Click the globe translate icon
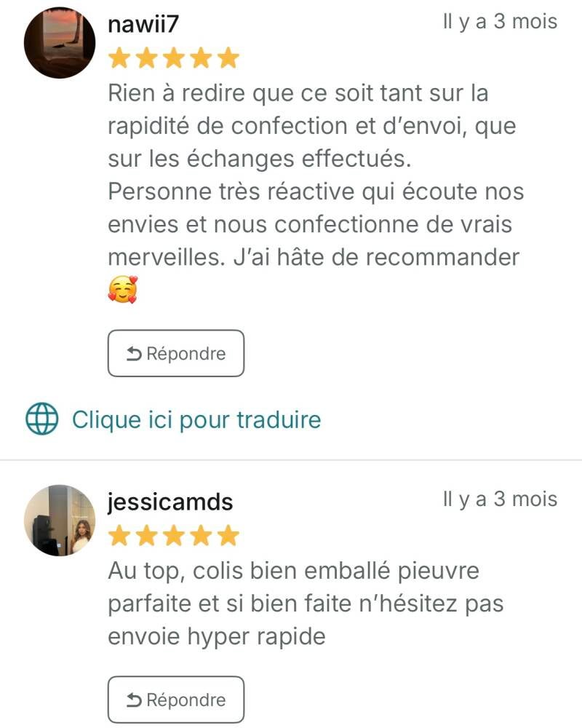The height and width of the screenshot is (728, 582). [x=41, y=419]
